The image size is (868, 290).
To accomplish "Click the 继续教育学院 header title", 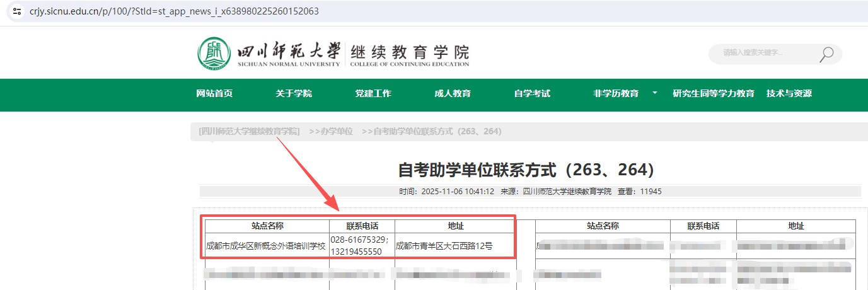I will click(x=410, y=52).
